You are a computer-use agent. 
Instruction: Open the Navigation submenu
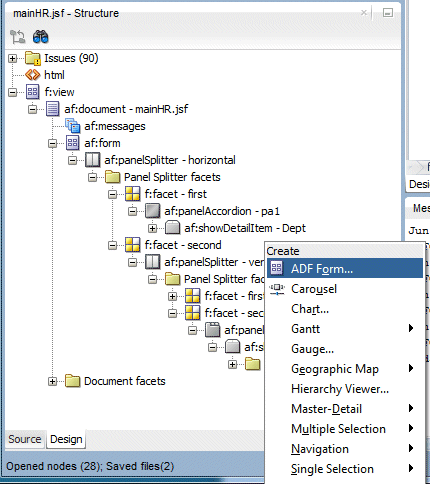[x=345, y=449]
